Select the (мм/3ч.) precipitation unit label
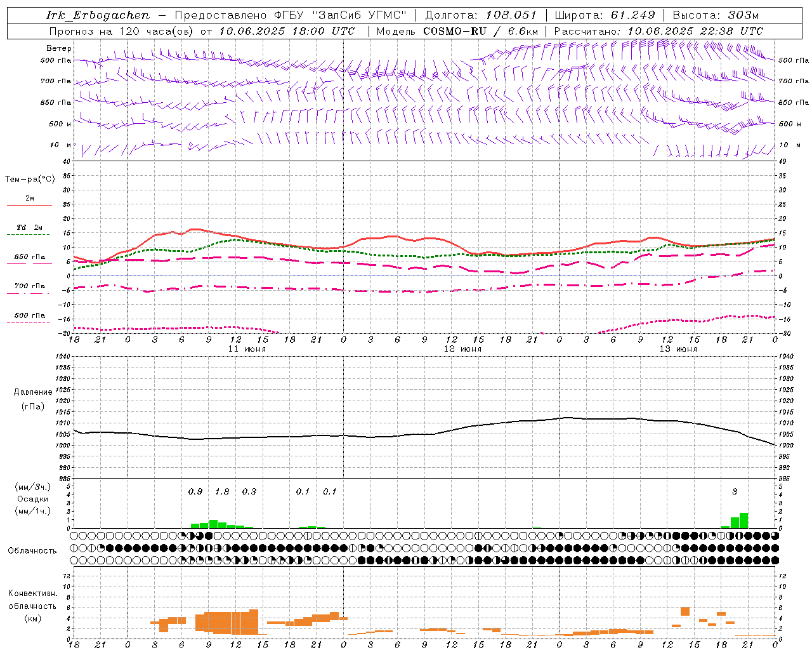 point(32,487)
